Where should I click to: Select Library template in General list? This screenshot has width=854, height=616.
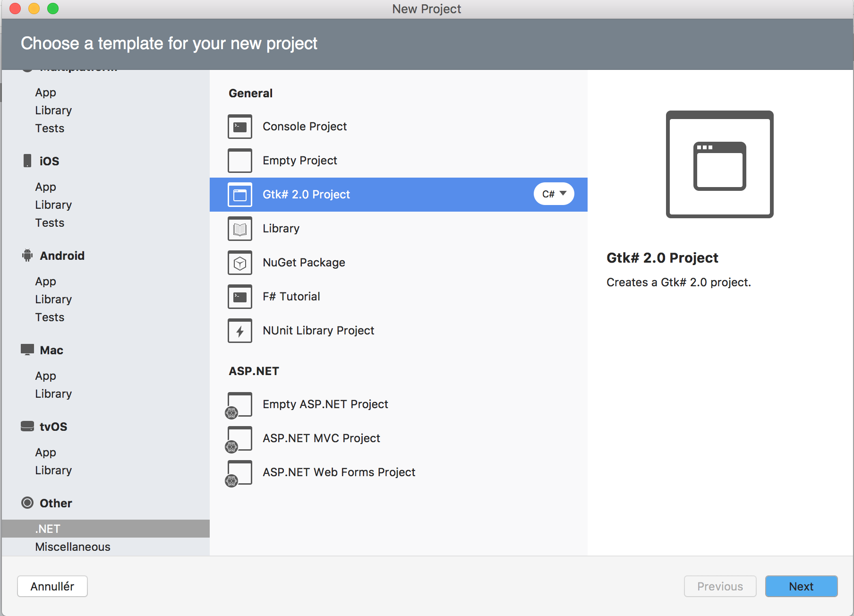(x=399, y=229)
